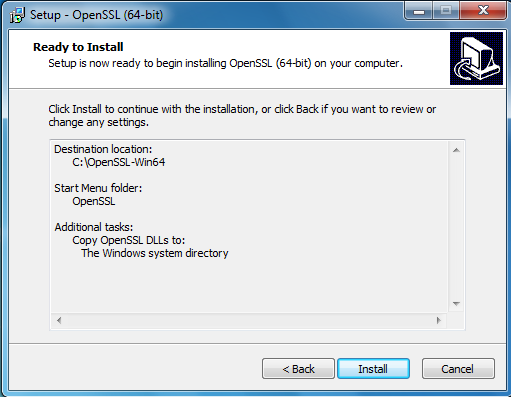Minimize the OpenSSL Setup window
511x397 pixels.
click(x=419, y=11)
